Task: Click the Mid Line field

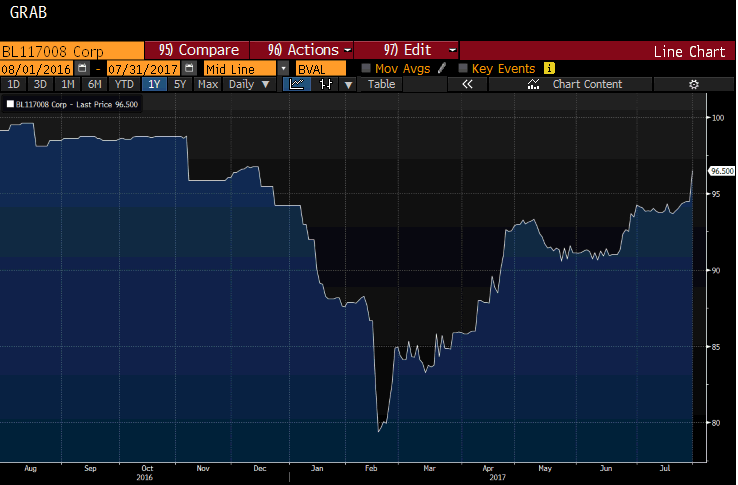Action: click(240, 69)
